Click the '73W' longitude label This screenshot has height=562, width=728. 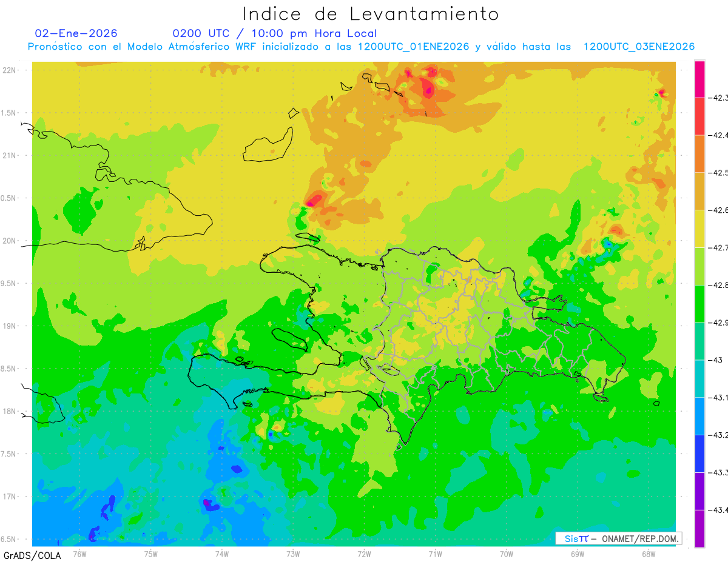[x=293, y=554]
